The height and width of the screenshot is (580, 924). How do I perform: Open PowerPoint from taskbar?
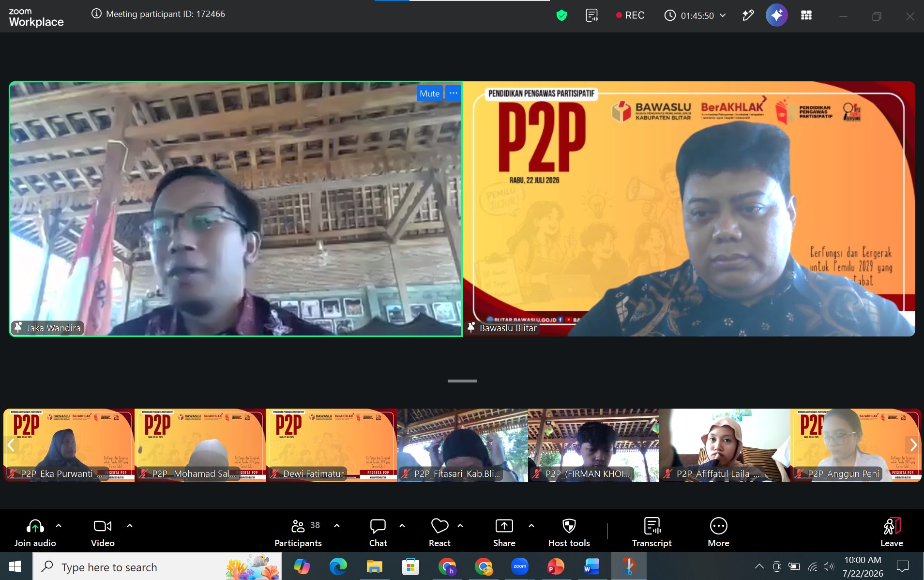click(556, 566)
